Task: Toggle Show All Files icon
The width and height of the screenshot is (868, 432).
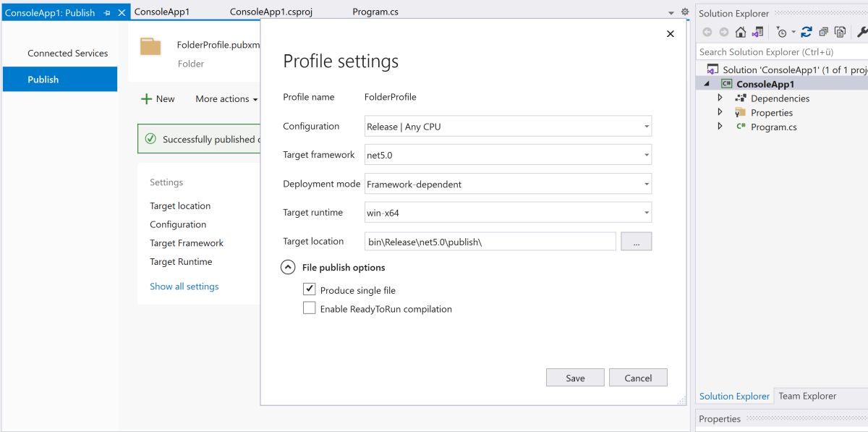Action: (x=841, y=32)
